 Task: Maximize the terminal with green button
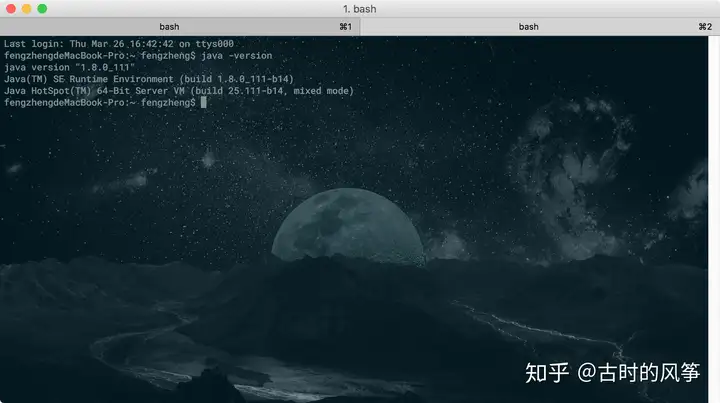point(42,9)
